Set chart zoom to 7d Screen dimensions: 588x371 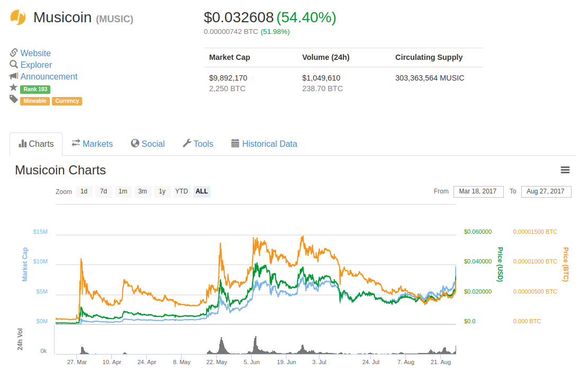click(x=103, y=191)
